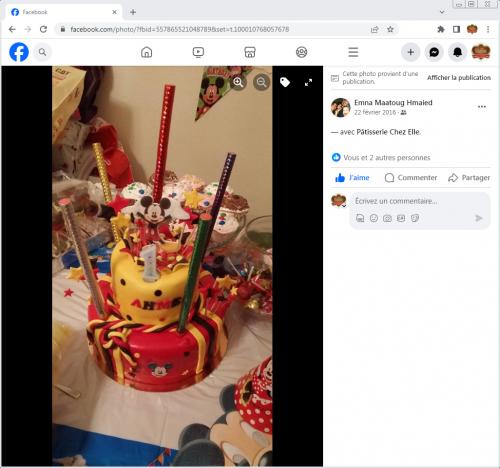The height and width of the screenshot is (468, 500).
Task: Open the hamburger menu icon
Action: (353, 52)
